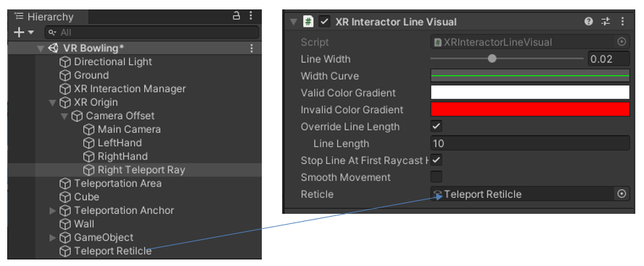Click the cube icon of Cube object
Image resolution: width=644 pixels, height=266 pixels.
coord(65,197)
